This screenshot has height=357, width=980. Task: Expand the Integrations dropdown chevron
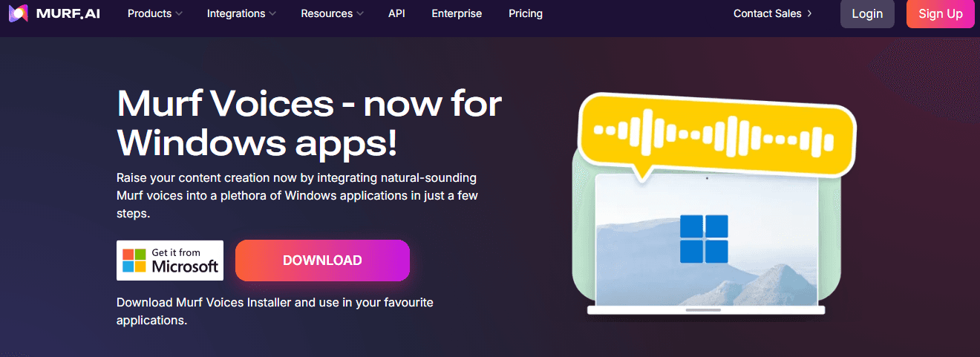[272, 13]
